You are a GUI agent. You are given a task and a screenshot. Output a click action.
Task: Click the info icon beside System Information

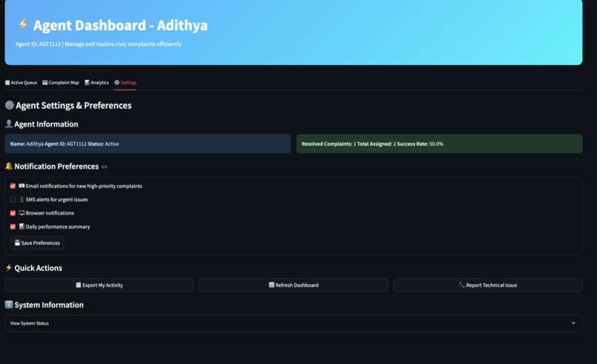9,304
